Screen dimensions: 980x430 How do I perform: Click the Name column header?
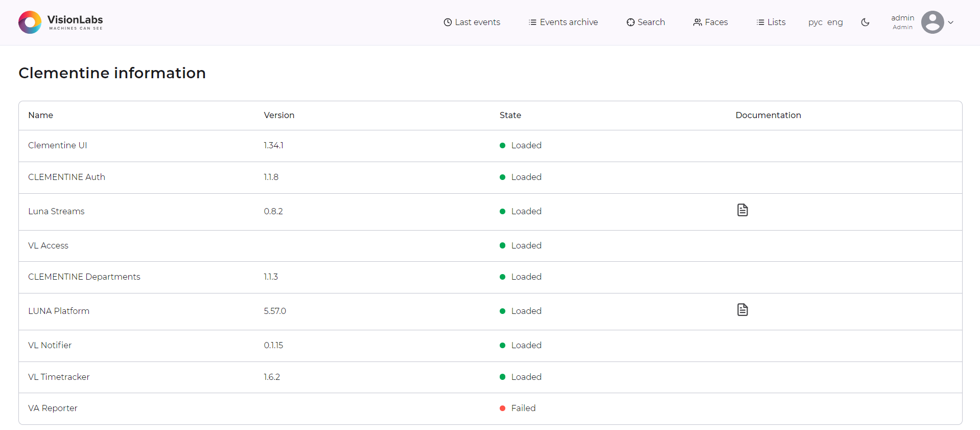[x=41, y=115]
